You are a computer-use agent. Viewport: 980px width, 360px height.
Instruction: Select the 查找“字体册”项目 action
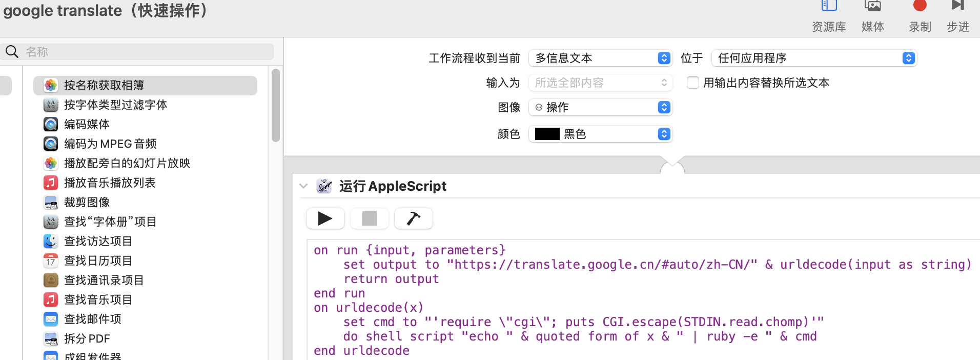[x=145, y=222]
